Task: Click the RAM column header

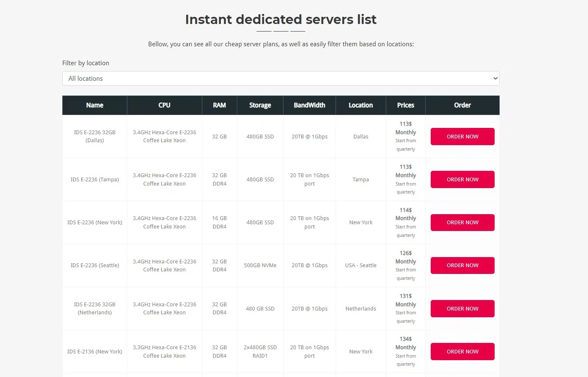Action: 219,105
